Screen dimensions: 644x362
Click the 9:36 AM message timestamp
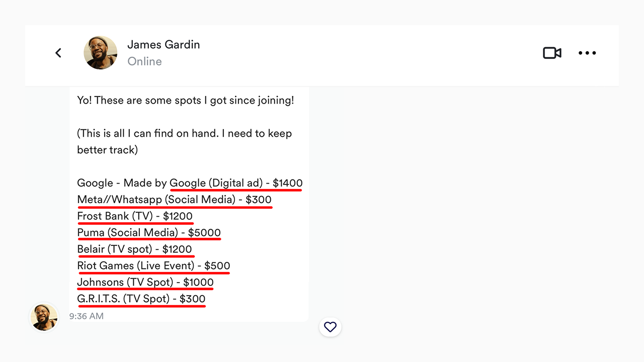(87, 316)
